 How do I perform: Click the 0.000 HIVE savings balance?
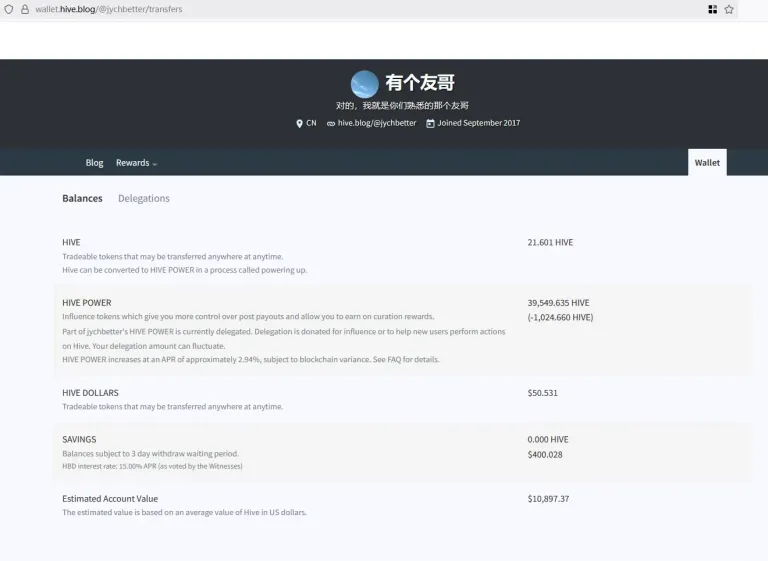tap(548, 439)
